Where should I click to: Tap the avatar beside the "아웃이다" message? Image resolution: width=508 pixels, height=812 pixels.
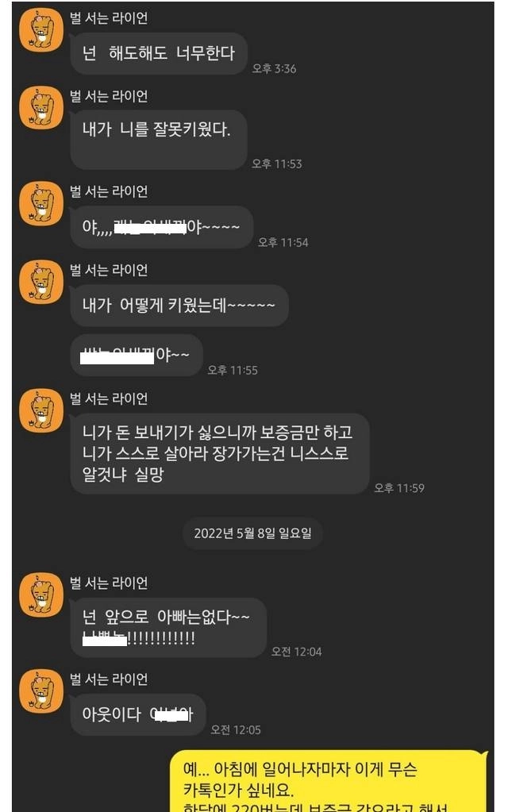pos(41,691)
